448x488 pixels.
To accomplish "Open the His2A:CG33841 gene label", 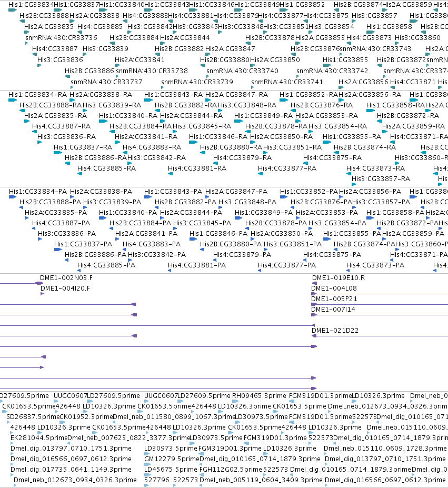I will 140,60.
